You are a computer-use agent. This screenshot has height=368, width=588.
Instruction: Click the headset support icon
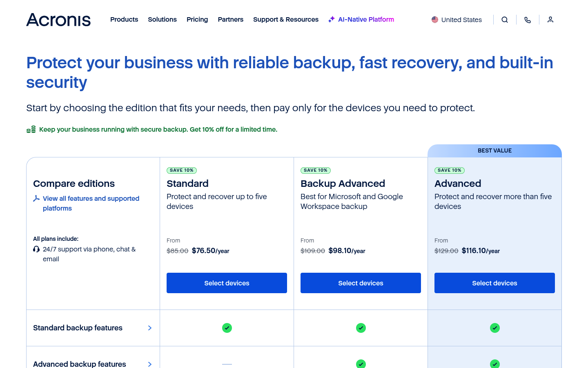[x=36, y=249]
